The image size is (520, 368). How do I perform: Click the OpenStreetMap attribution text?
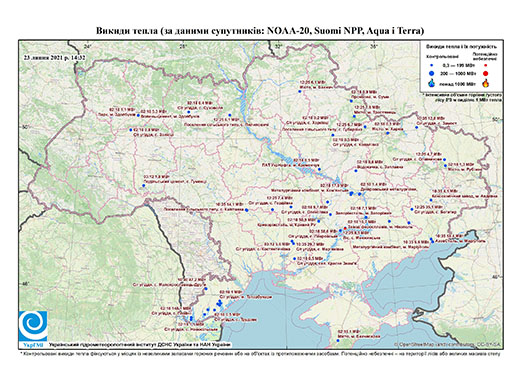[x=447, y=344]
